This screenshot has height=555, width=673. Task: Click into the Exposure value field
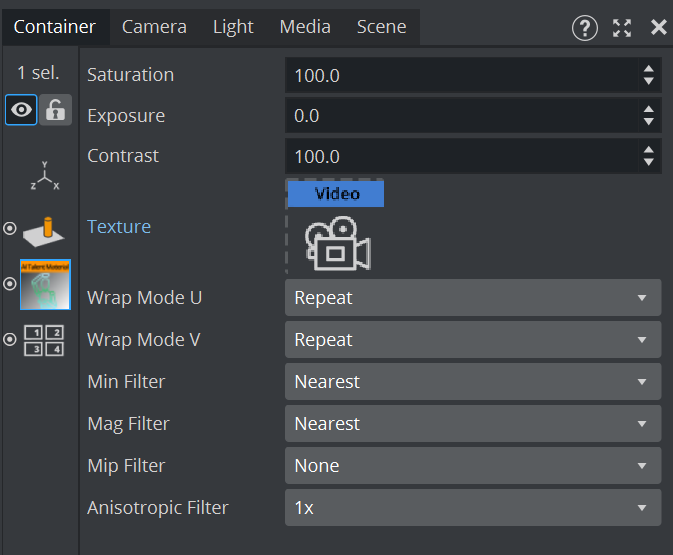click(460, 116)
